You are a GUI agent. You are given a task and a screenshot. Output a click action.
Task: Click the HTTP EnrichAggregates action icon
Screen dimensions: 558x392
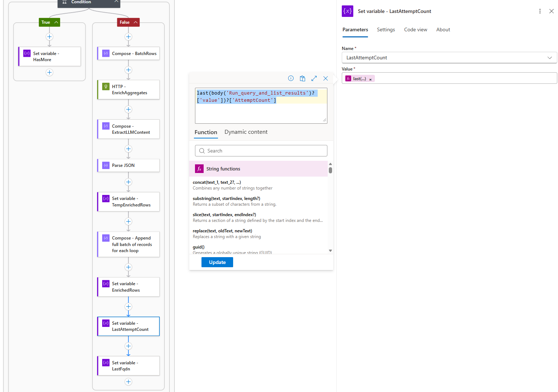pos(106,86)
